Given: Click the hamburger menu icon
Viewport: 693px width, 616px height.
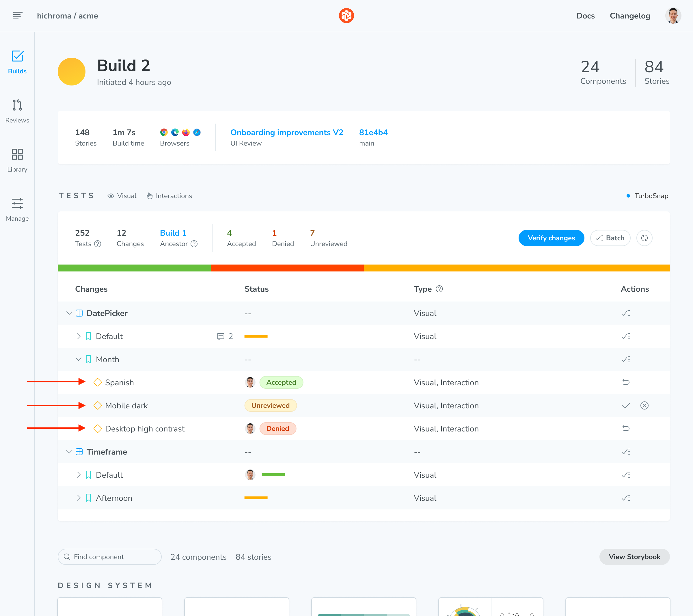Looking at the screenshot, I should pos(18,16).
